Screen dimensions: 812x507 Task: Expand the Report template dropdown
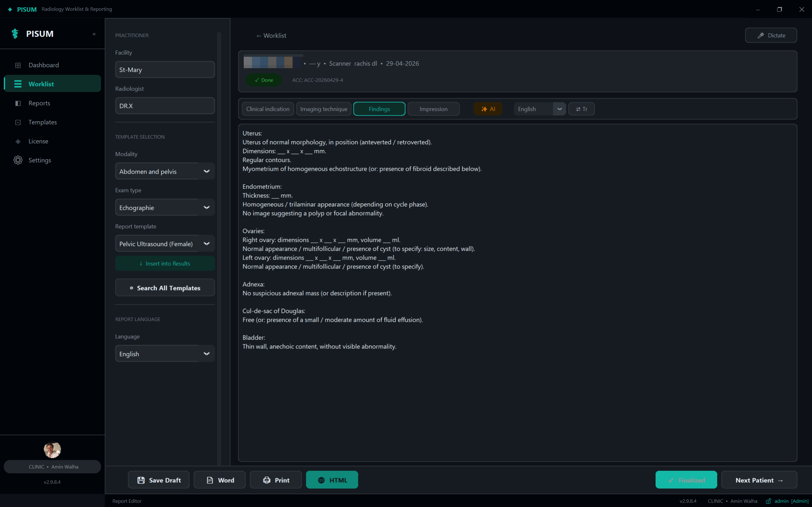click(165, 244)
